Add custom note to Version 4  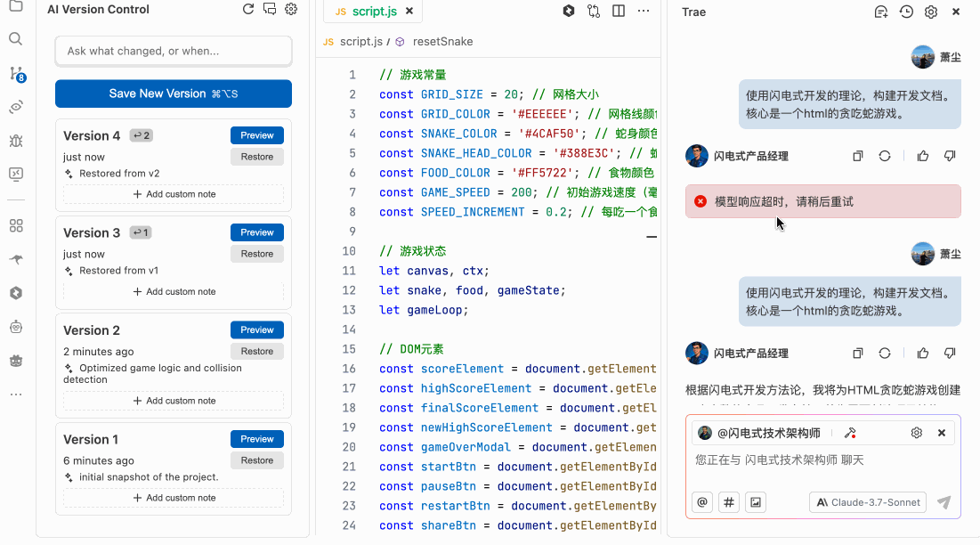(174, 194)
